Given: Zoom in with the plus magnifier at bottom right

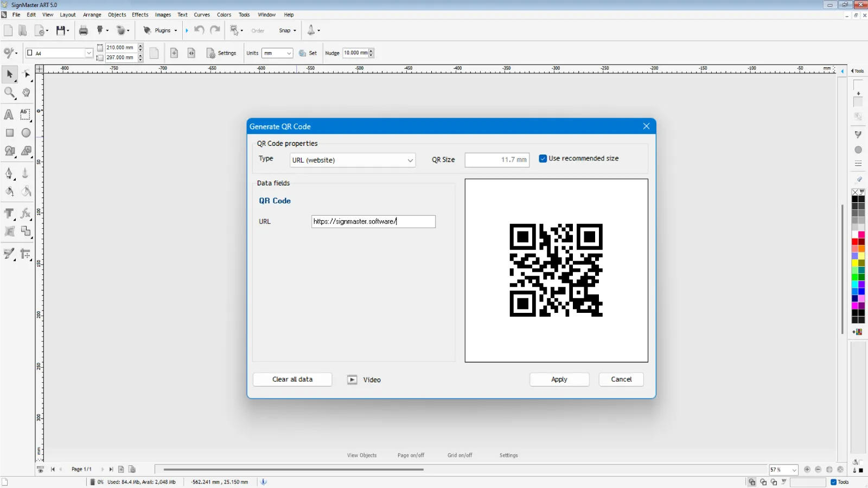Looking at the screenshot, I should [807, 470].
